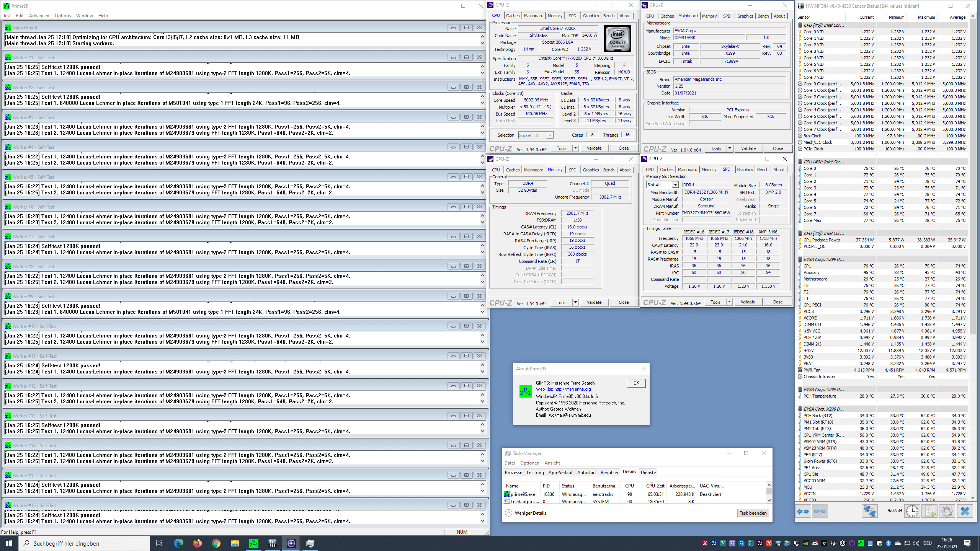
Task: Select VCORE sensor row in HWiNFO
Action: coord(882,318)
